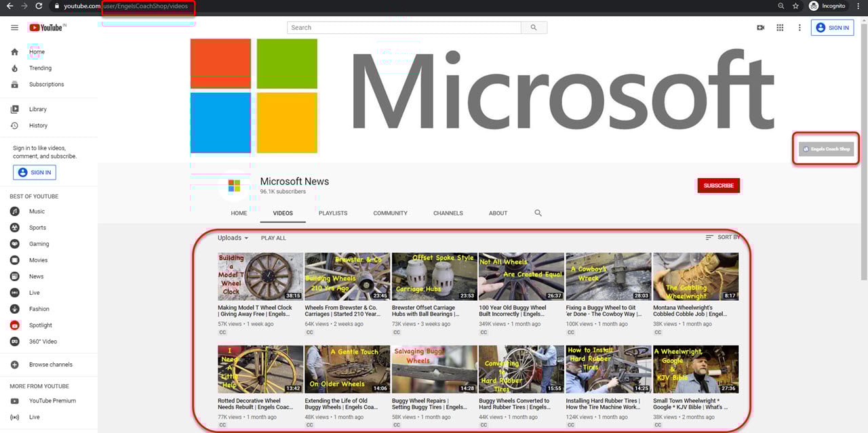The image size is (868, 433).
Task: Click the YouTube search input field
Action: [404, 28]
